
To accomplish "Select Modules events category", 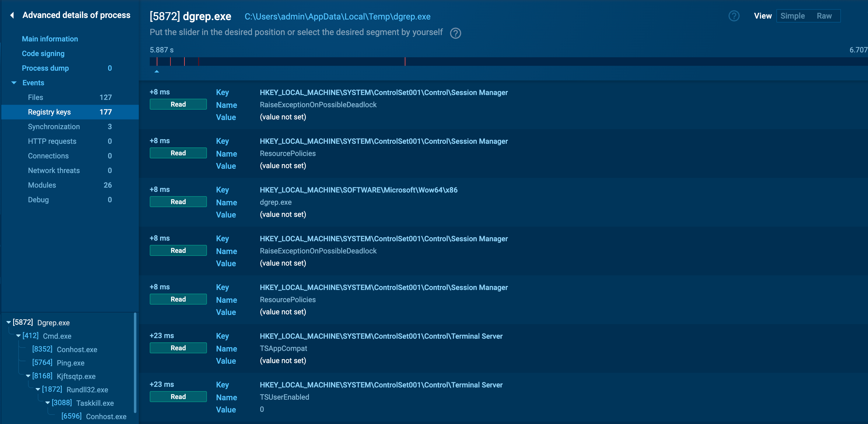I will pos(42,185).
